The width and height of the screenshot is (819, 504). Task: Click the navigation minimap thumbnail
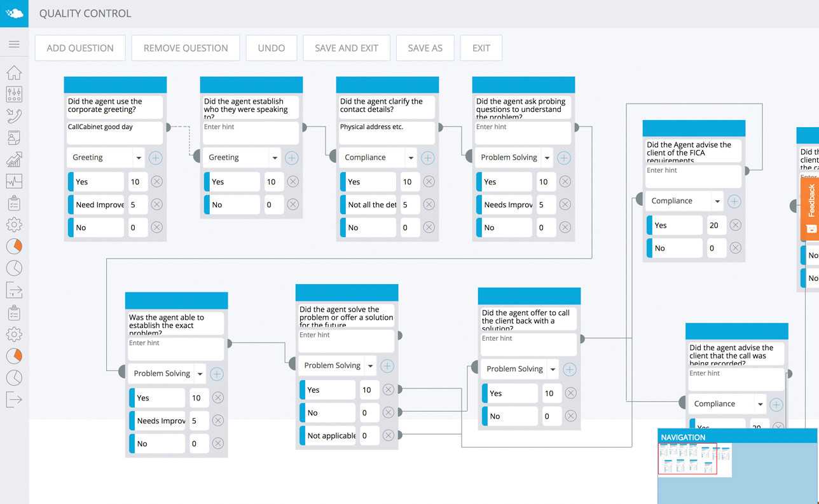(694, 460)
